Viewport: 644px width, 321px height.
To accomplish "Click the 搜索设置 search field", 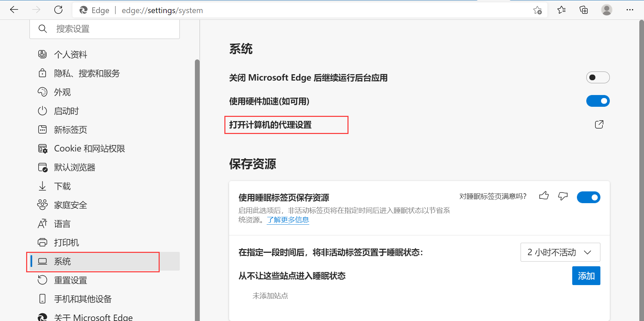I will 104,29.
